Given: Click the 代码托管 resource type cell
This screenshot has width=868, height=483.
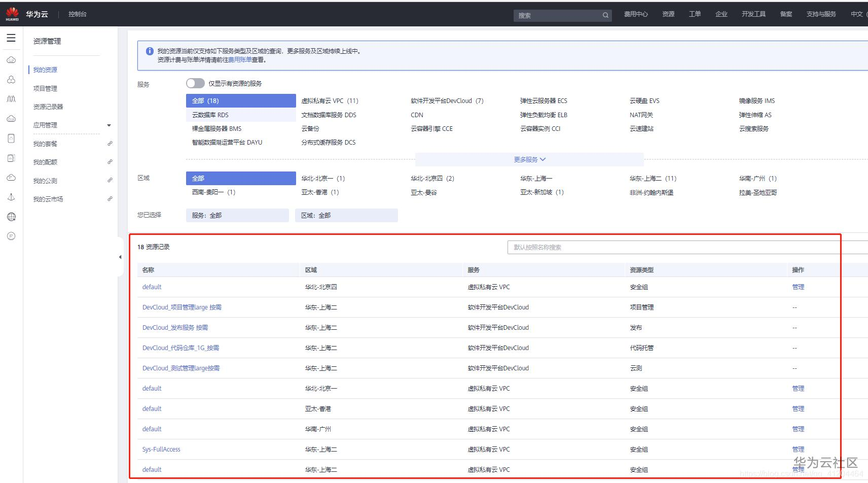Looking at the screenshot, I should point(642,348).
